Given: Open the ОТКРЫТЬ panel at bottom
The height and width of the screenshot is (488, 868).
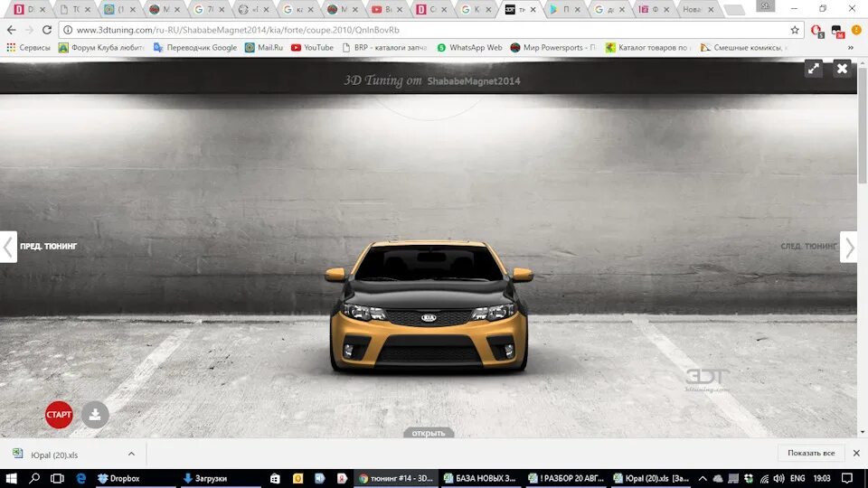Looking at the screenshot, I should click(x=429, y=433).
